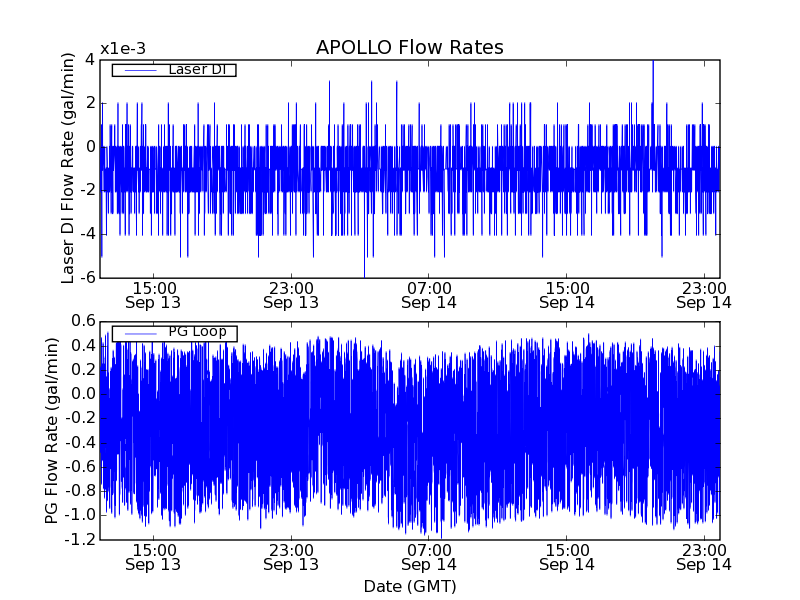800x600 pixels.
Task: Click the Laser DI Flow Rate axis label
Action: 68,168
